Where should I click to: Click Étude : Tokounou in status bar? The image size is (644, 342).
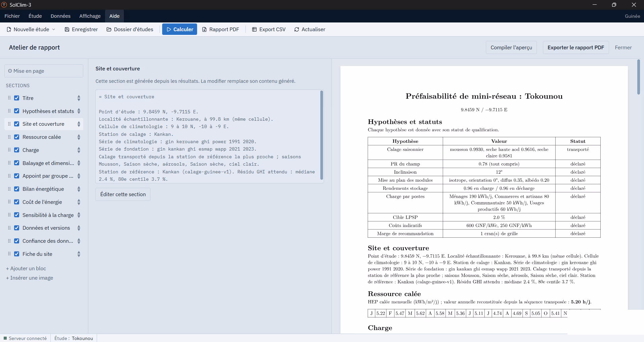click(x=74, y=338)
